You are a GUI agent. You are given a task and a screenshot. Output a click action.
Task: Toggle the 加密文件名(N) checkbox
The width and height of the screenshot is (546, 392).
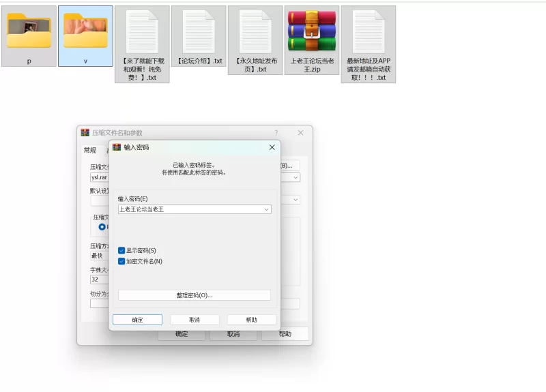(x=121, y=261)
